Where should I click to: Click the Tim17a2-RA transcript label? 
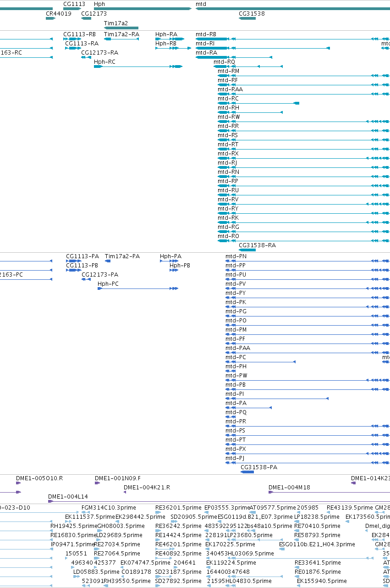point(121,34)
